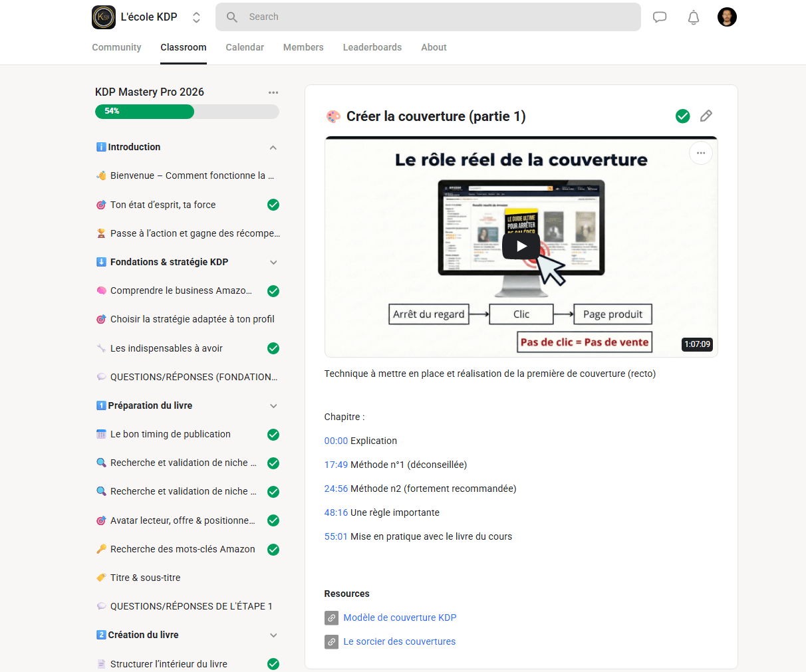Click key icon beside Recherche des mots-clés

click(101, 549)
